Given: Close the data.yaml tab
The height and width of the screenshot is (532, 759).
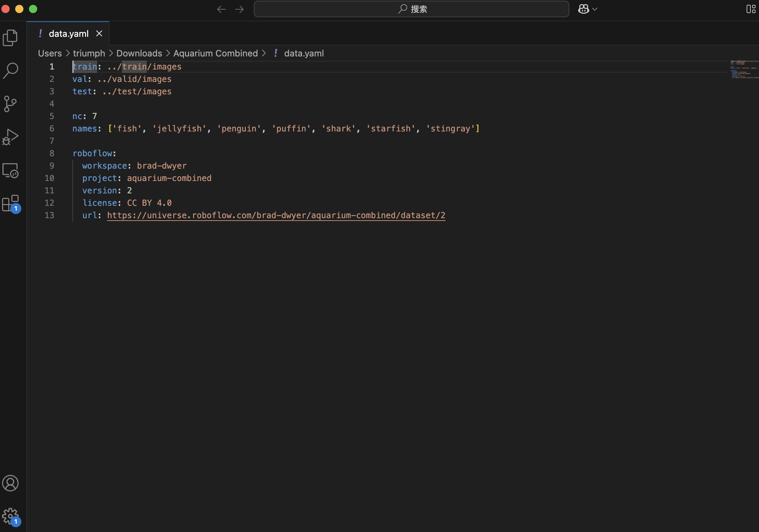Looking at the screenshot, I should pyautogui.click(x=99, y=33).
